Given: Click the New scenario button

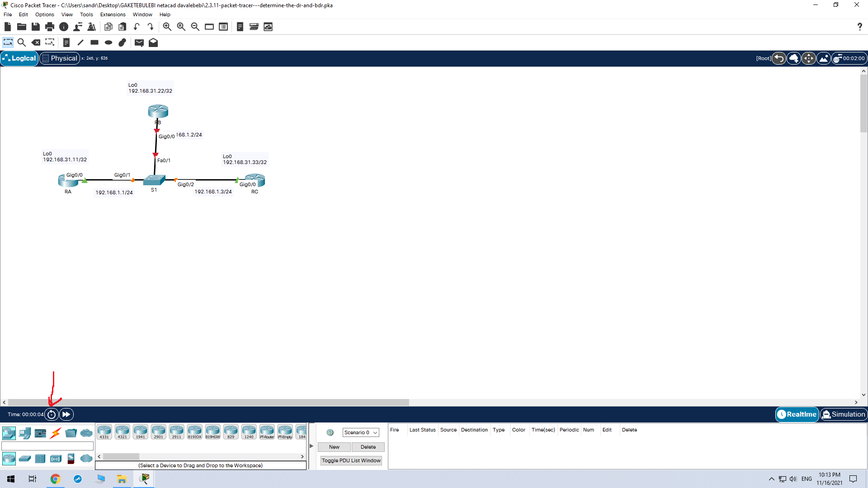Looking at the screenshot, I should 334,447.
